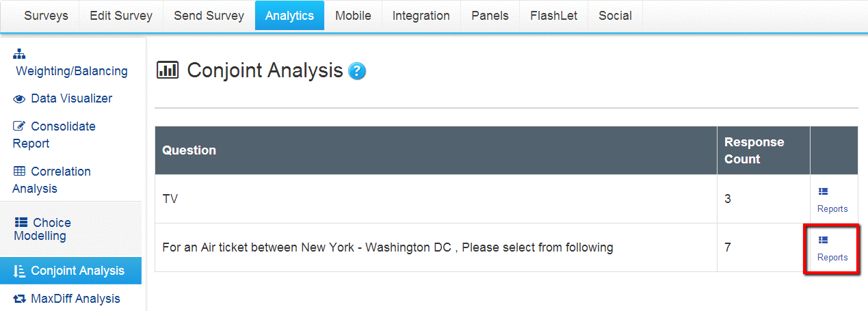Click the Data Visualizer eye icon
Viewport: 868px width, 311px height.
19,99
